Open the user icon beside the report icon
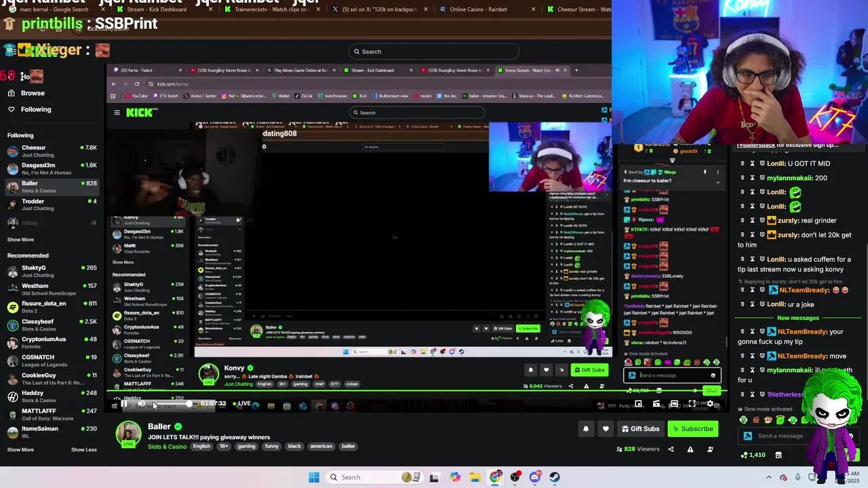The image size is (868, 488). [x=710, y=449]
